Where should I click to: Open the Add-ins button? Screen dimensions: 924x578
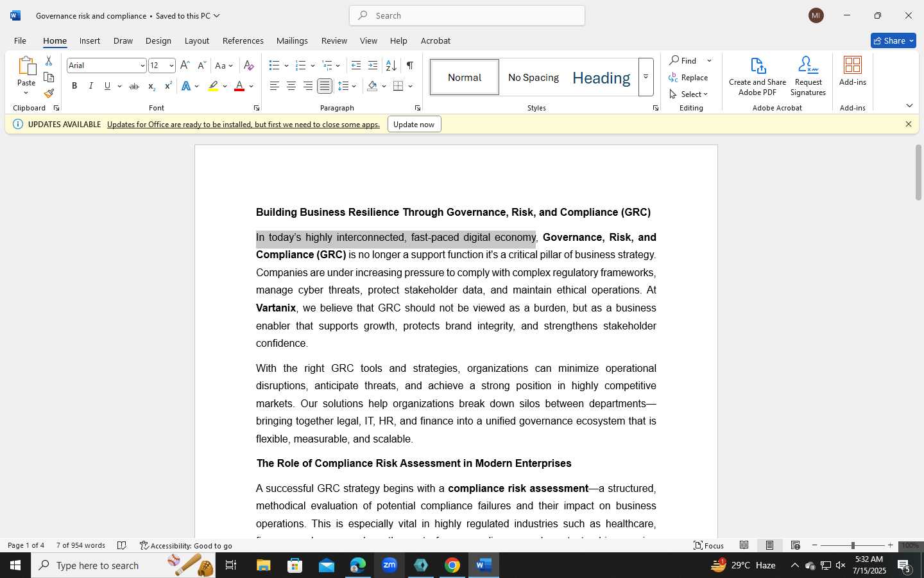853,72
